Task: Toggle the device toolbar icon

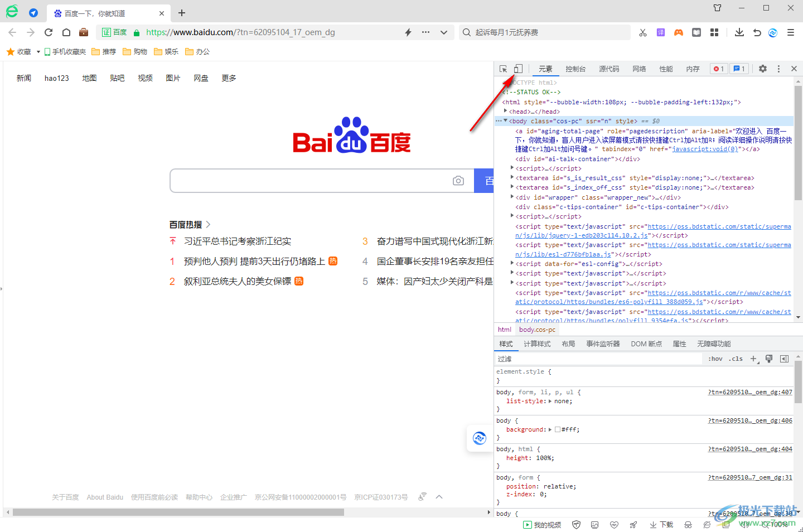Action: point(518,69)
